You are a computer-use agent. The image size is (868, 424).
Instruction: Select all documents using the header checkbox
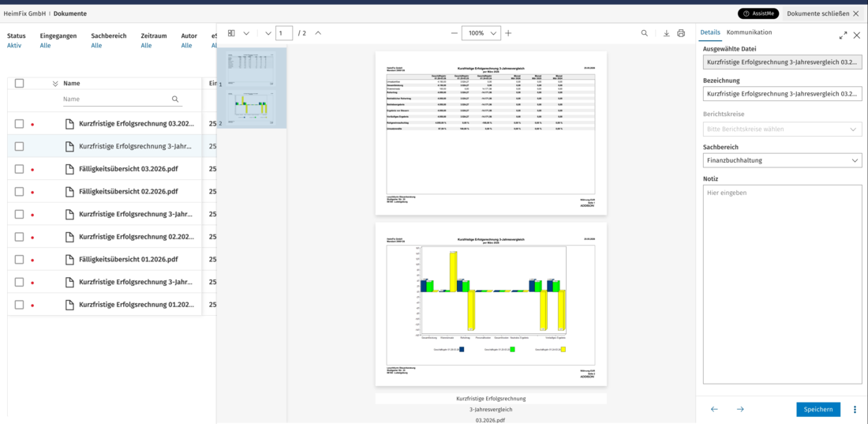click(20, 83)
